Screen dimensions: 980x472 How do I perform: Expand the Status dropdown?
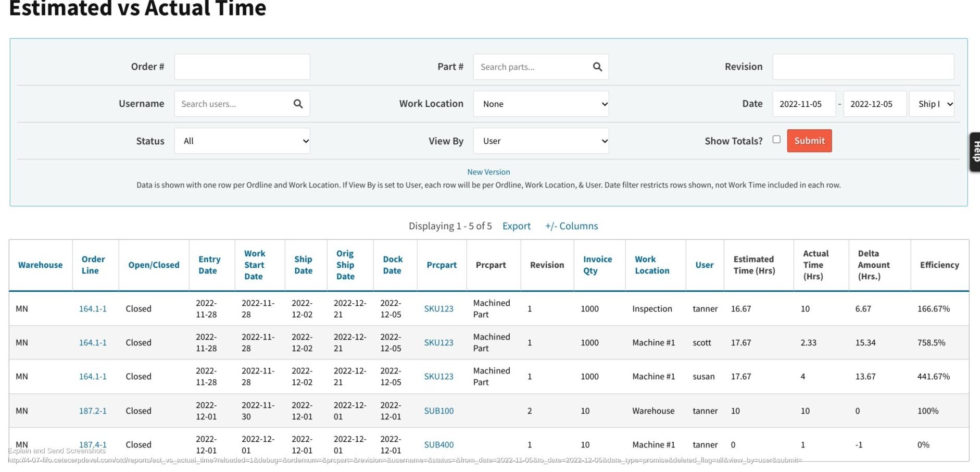(x=242, y=141)
